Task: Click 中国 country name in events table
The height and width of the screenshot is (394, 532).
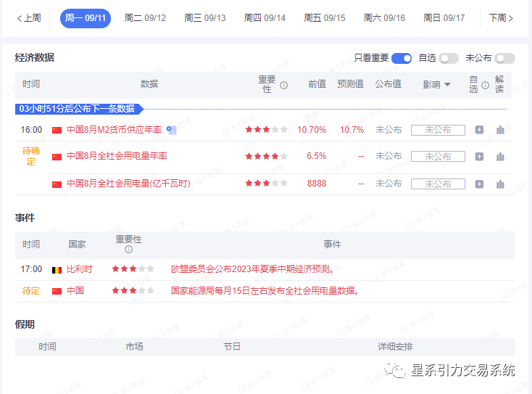Action: coord(75,291)
